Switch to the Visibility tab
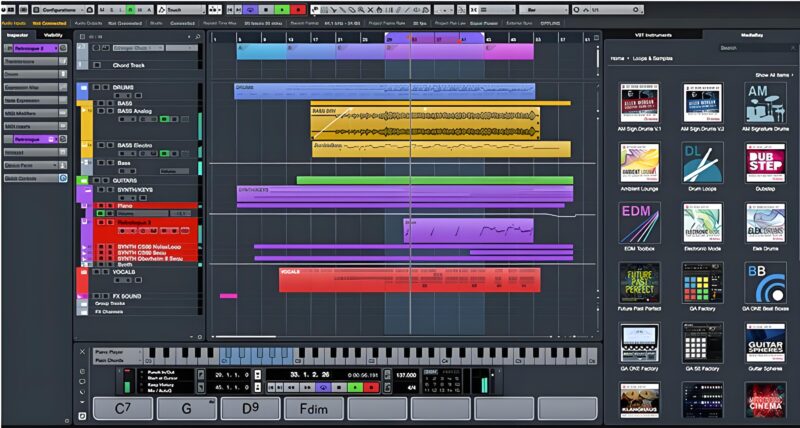800x428 pixels. [x=53, y=35]
